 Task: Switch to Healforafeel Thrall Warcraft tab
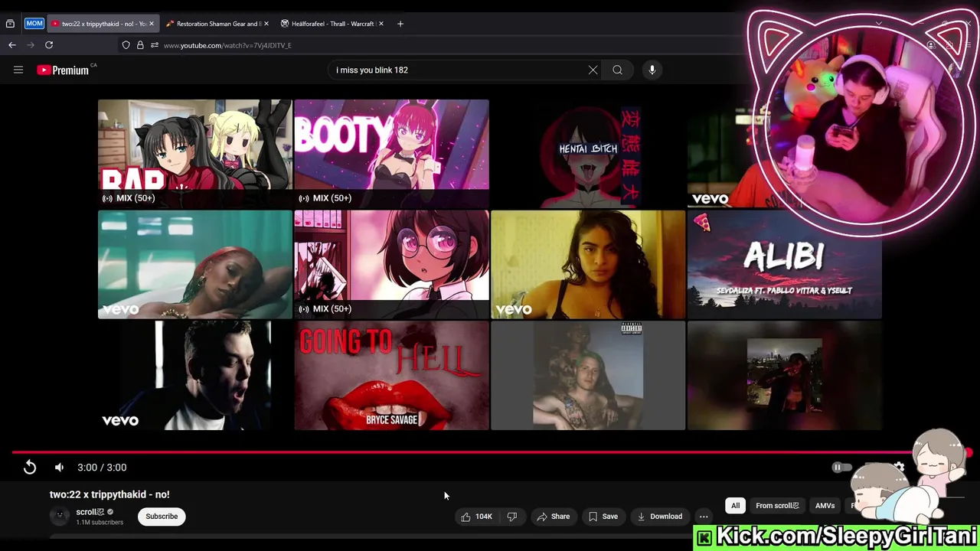click(x=332, y=24)
